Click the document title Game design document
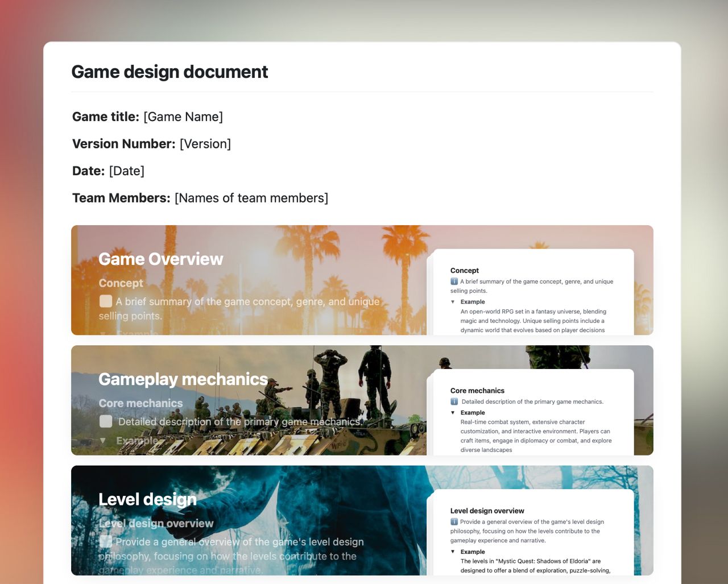The image size is (728, 584). coord(169,72)
